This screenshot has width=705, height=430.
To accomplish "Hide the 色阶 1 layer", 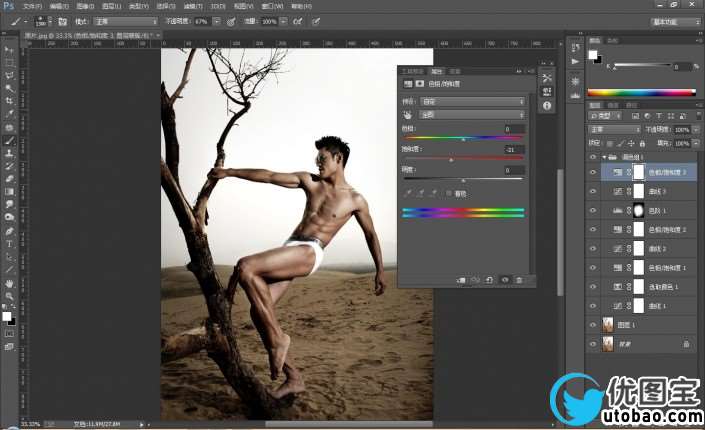I will [x=593, y=210].
